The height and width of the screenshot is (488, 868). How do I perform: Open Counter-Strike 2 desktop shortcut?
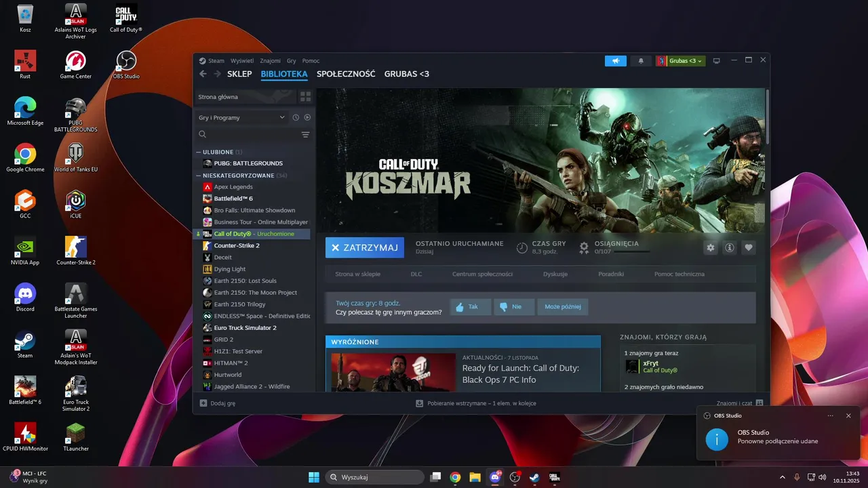(x=75, y=250)
